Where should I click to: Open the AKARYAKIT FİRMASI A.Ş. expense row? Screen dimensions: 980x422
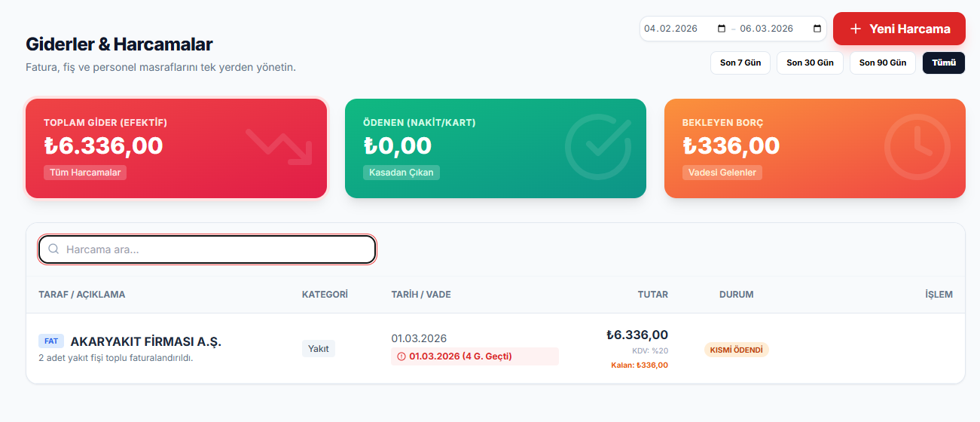(145, 341)
